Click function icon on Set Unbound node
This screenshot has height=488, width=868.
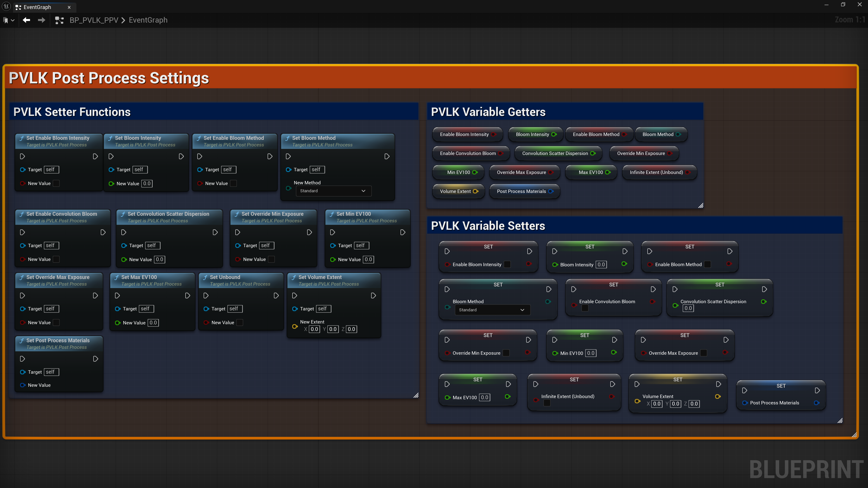pyautogui.click(x=205, y=277)
